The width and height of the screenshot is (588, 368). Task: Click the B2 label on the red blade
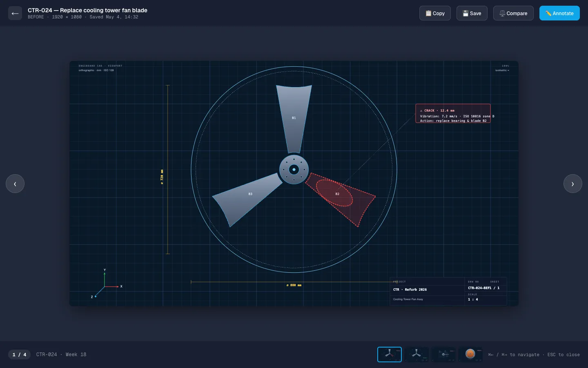[x=337, y=194]
